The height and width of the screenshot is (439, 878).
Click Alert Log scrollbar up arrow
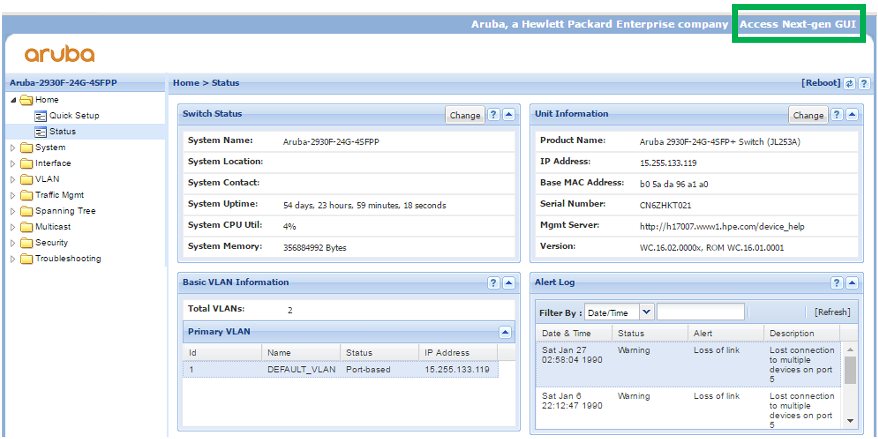[850, 349]
